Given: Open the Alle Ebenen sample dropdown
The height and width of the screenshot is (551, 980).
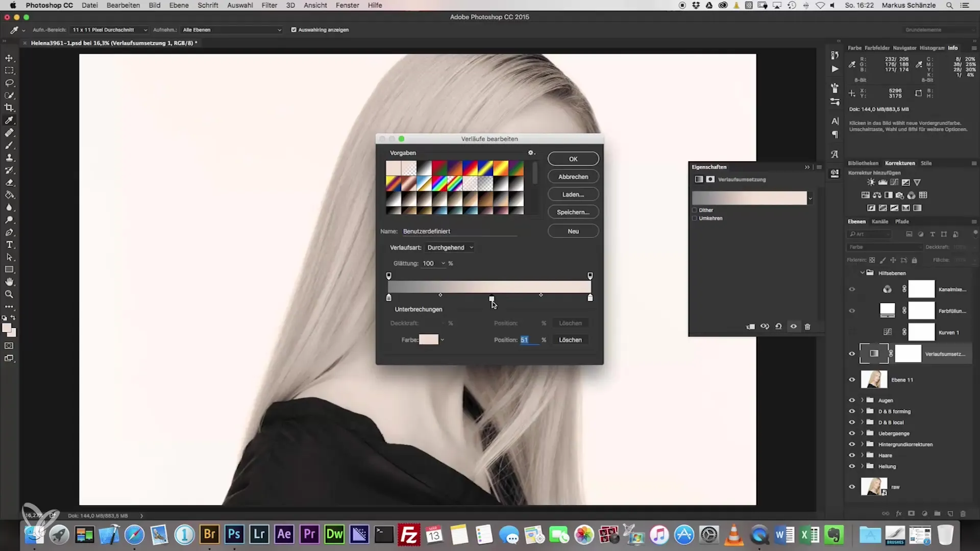Looking at the screenshot, I should pyautogui.click(x=232, y=30).
